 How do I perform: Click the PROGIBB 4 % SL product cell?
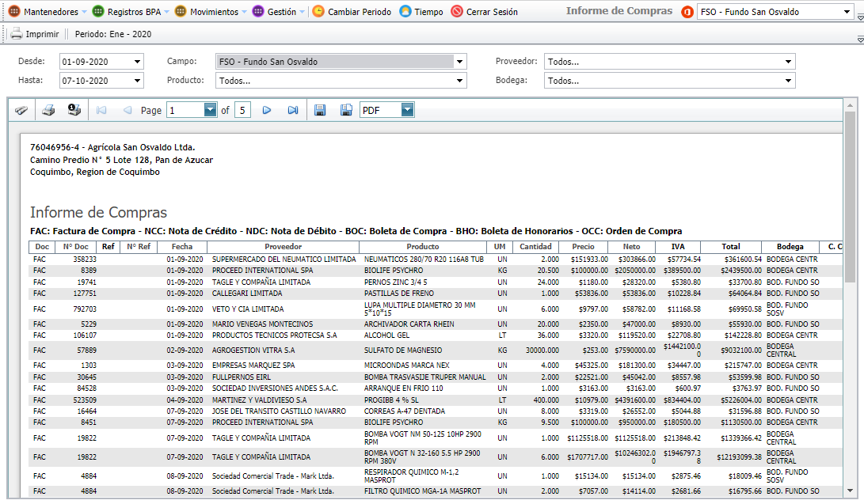[390, 400]
